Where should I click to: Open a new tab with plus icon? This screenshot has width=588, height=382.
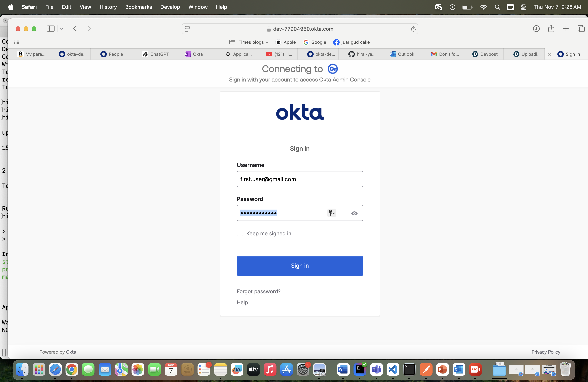pos(566,29)
